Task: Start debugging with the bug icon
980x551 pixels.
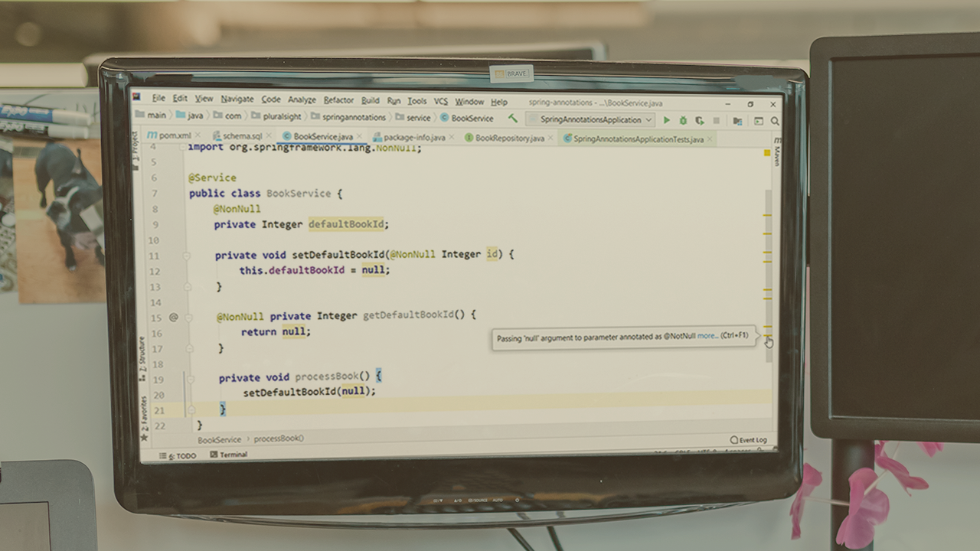Action: [x=683, y=120]
